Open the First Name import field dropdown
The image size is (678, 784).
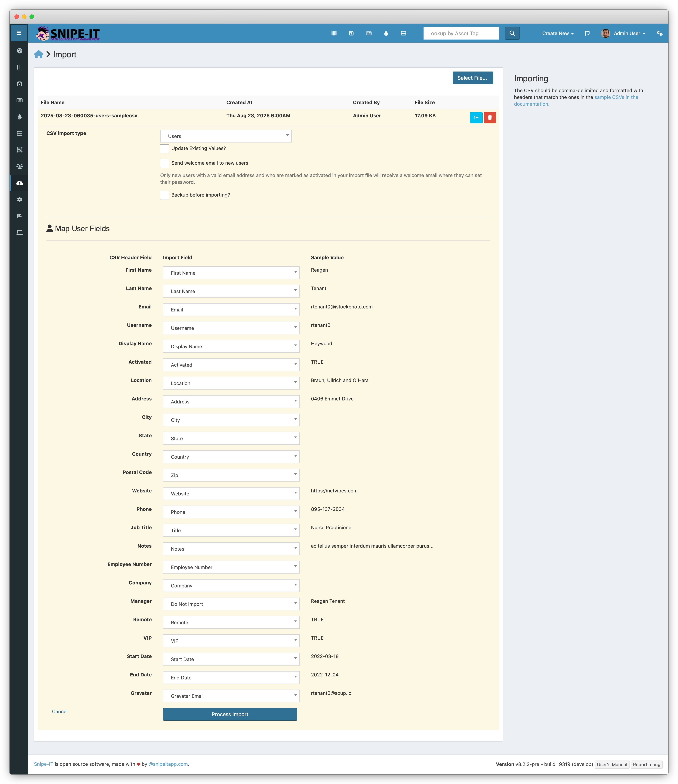tap(231, 273)
